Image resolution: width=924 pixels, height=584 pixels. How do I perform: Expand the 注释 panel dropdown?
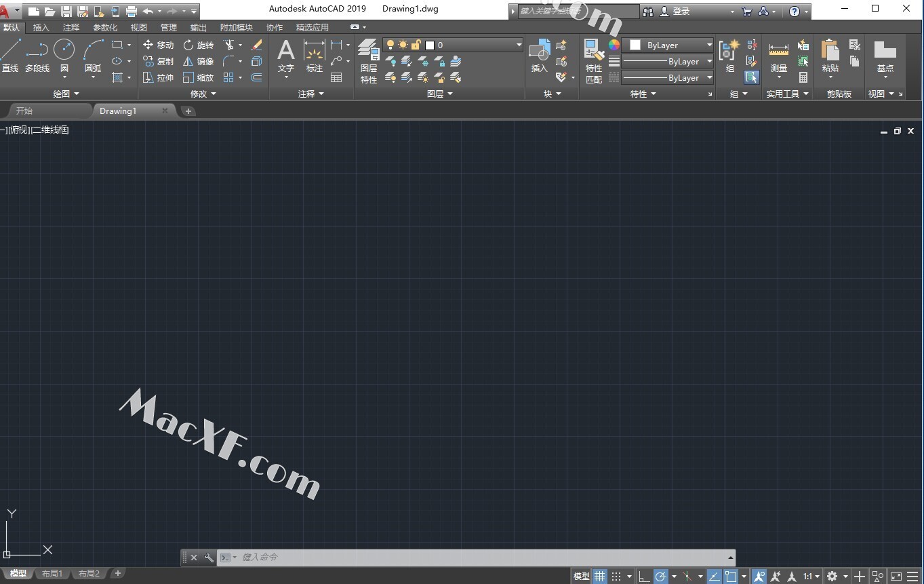311,94
